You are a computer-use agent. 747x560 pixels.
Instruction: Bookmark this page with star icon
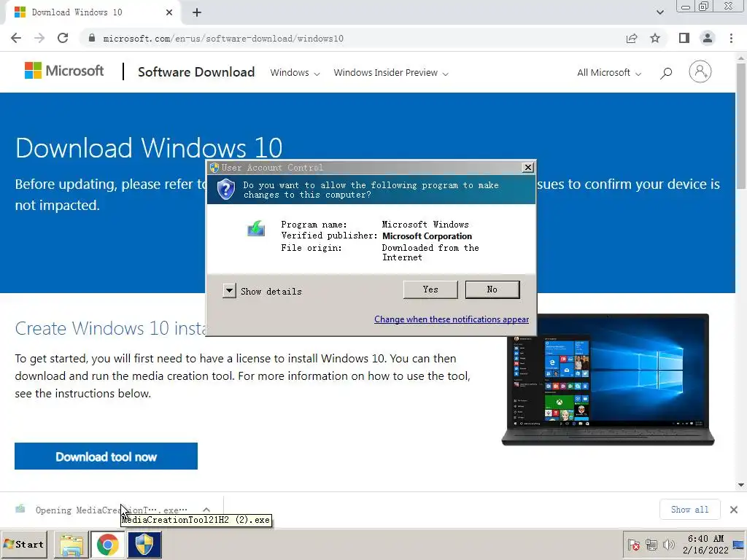coord(655,38)
